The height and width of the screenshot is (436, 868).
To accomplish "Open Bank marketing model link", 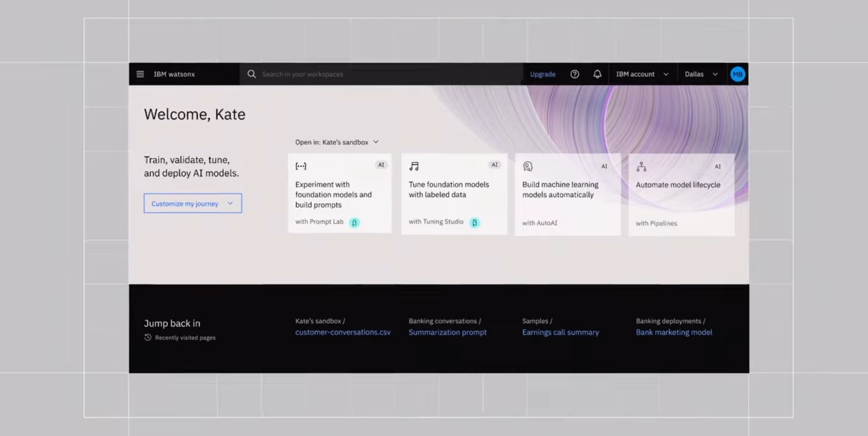I will (674, 332).
